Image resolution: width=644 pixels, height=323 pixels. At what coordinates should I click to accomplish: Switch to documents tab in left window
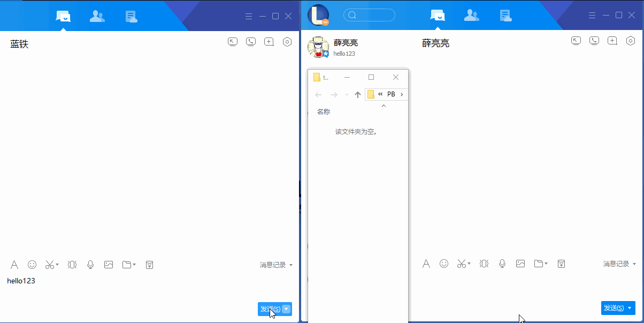click(x=131, y=16)
